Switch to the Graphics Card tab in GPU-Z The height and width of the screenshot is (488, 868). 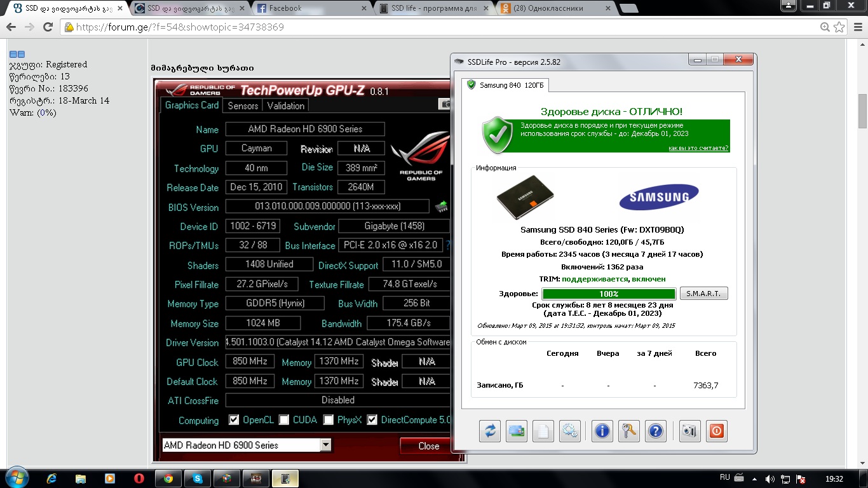click(192, 105)
